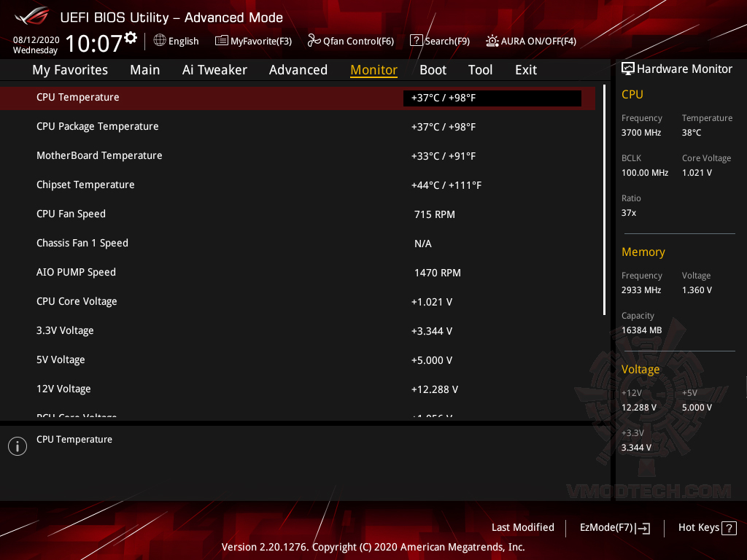Click the EzMode exit arrow icon
Viewport: 747px width, 560px height.
click(x=643, y=528)
